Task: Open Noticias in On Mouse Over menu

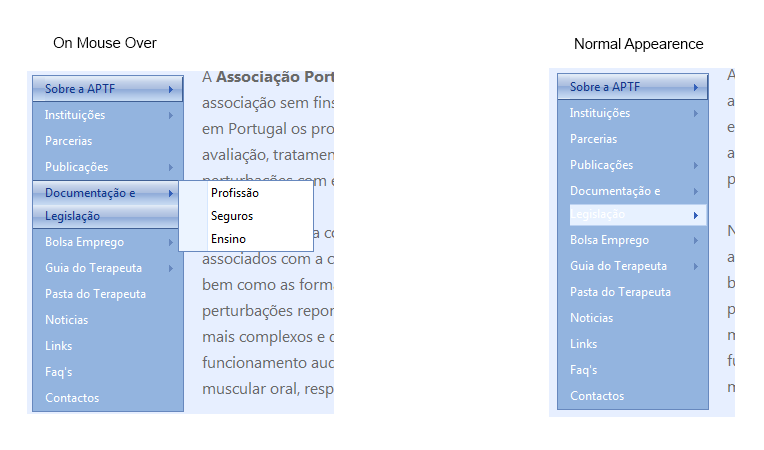Action: [66, 320]
